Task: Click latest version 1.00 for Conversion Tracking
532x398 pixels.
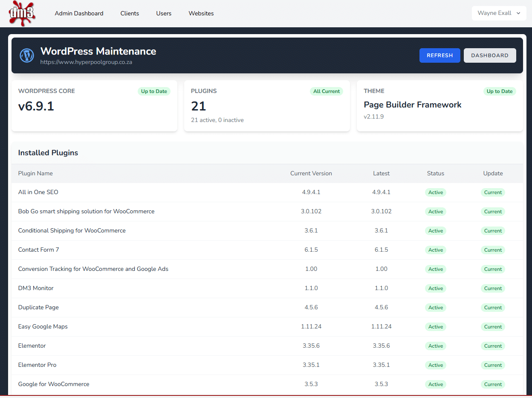Action: pyautogui.click(x=381, y=269)
